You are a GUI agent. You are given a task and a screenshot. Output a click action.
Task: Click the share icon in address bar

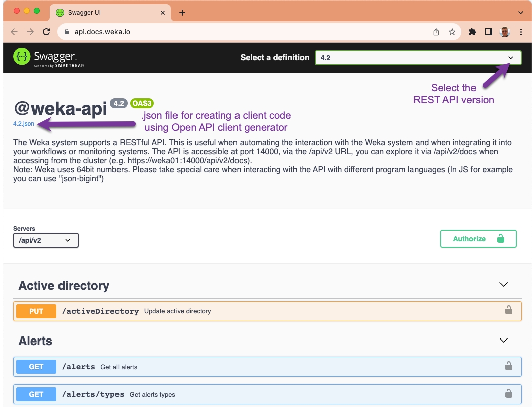(x=436, y=32)
